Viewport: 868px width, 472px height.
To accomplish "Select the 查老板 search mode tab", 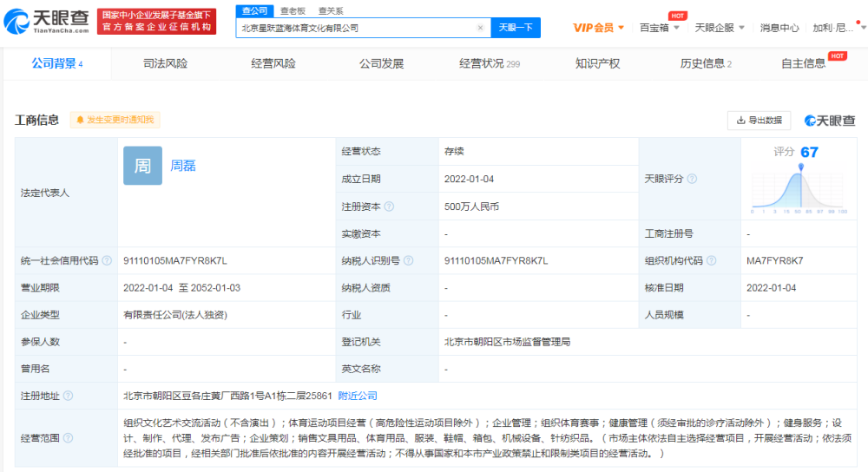I will coord(292,10).
